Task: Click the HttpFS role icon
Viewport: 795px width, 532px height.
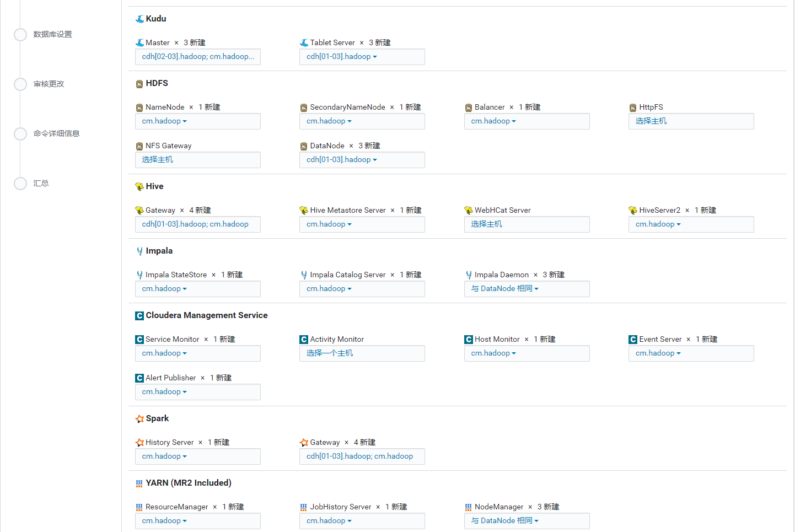Action: (633, 108)
